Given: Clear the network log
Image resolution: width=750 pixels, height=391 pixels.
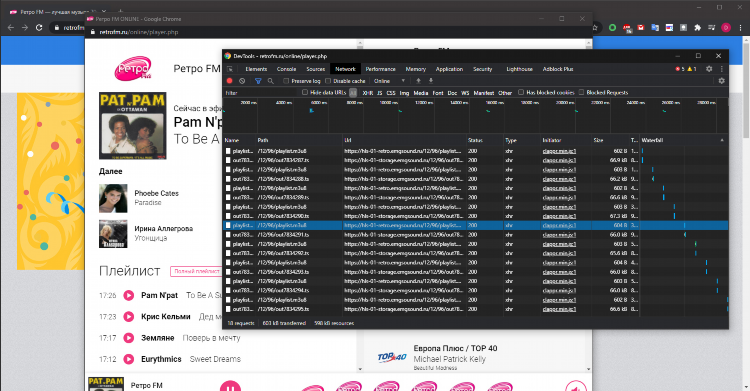Looking at the screenshot, I should click(x=242, y=81).
